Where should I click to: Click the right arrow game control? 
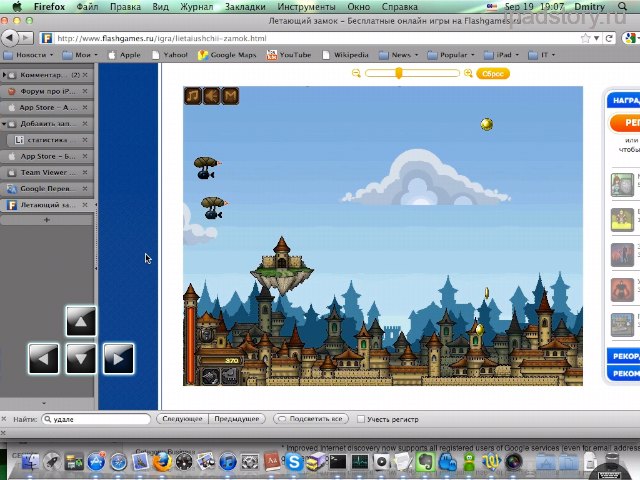[x=118, y=358]
